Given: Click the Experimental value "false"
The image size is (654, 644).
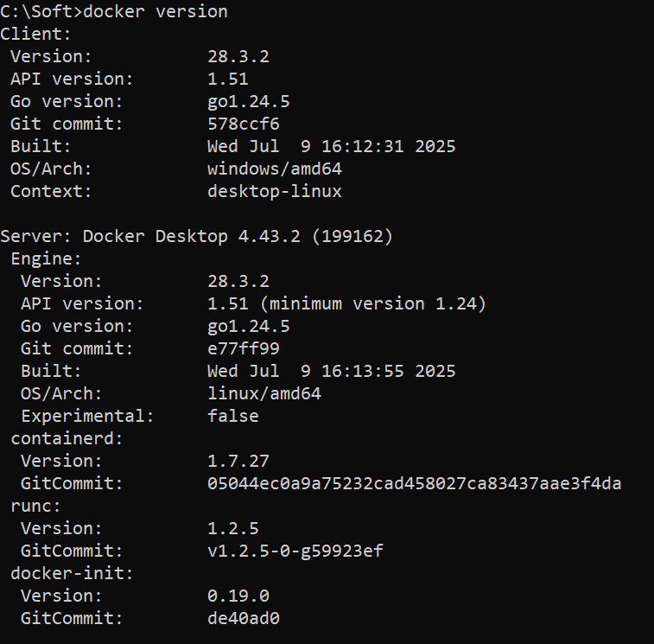Looking at the screenshot, I should pos(233,416).
